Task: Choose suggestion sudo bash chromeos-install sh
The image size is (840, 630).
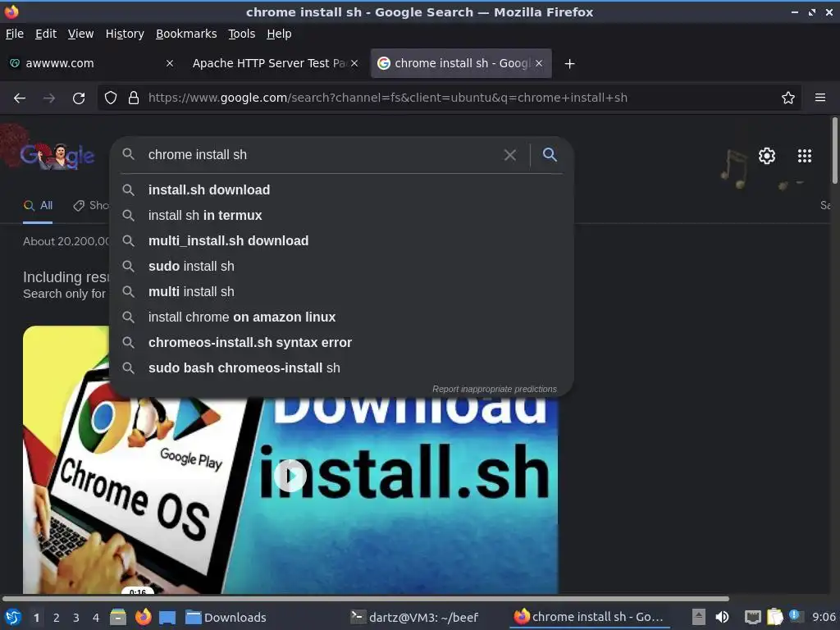Action: (x=341, y=368)
